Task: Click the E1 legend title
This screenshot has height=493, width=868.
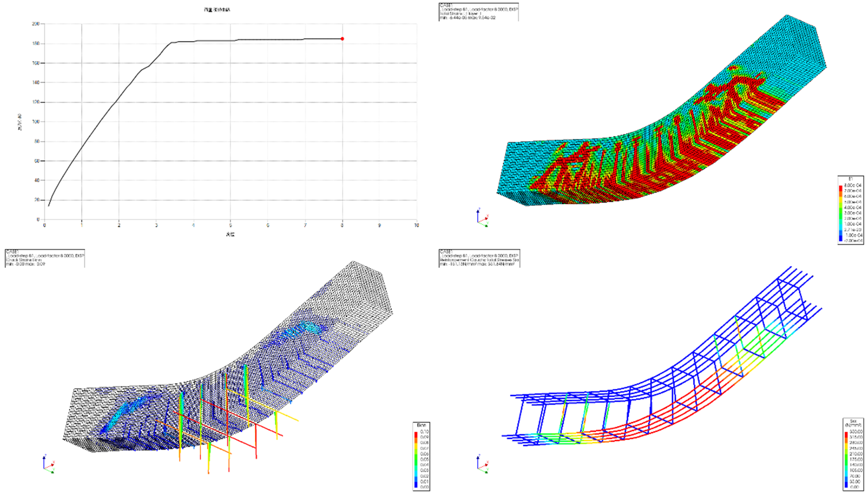Action: [x=850, y=179]
